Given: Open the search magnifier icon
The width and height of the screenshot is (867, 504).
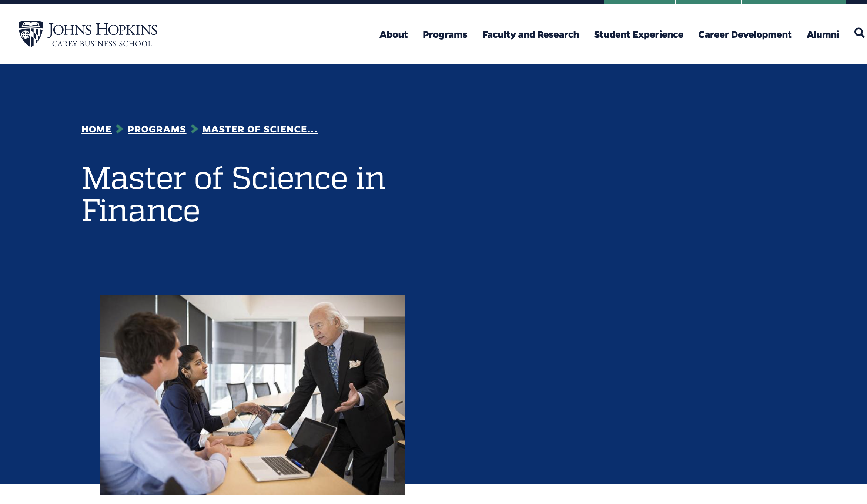Looking at the screenshot, I should tap(859, 33).
